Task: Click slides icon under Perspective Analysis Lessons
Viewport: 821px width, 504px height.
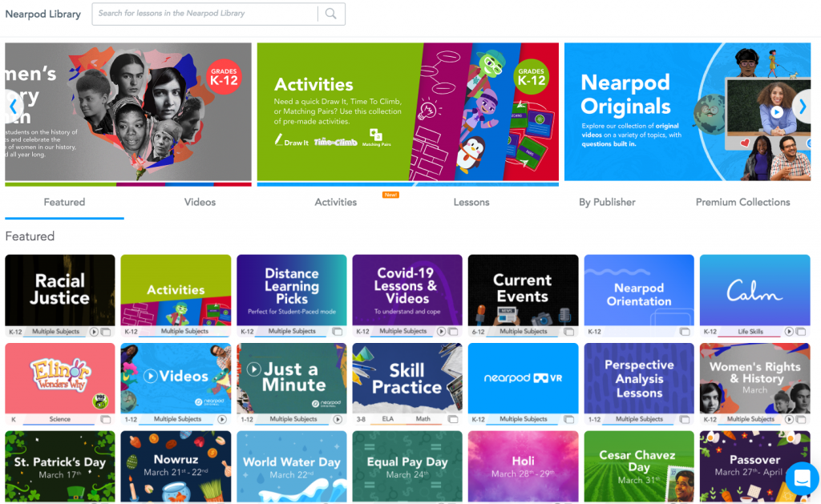Action: point(685,420)
